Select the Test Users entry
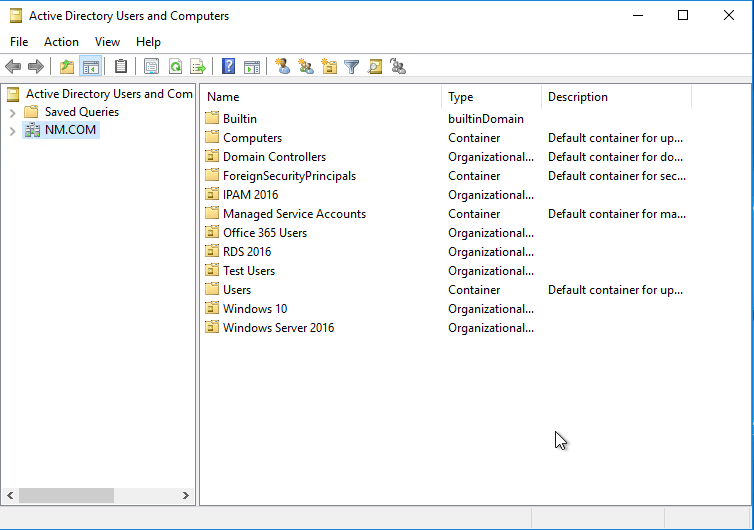The height and width of the screenshot is (530, 754). [249, 271]
